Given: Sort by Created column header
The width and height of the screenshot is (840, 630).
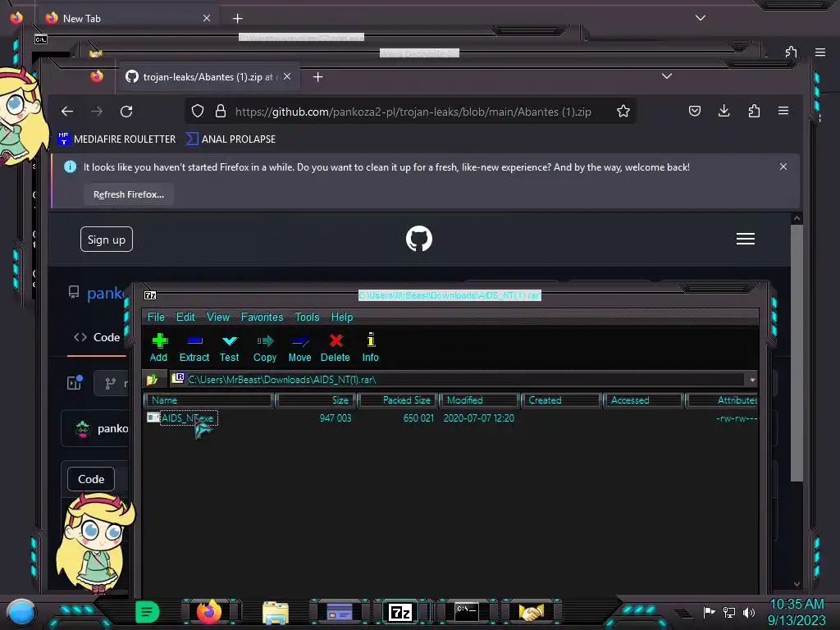Looking at the screenshot, I should tap(561, 400).
